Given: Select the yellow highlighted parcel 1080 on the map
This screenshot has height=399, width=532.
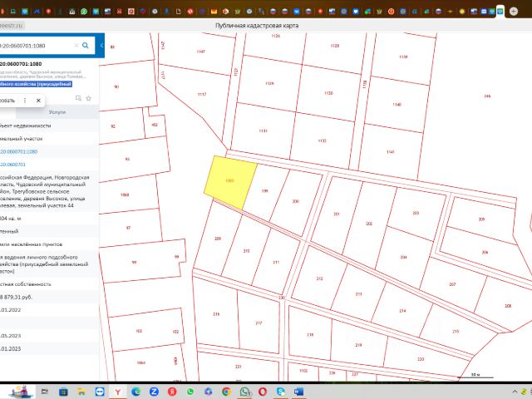Looking at the screenshot, I should [x=229, y=182].
